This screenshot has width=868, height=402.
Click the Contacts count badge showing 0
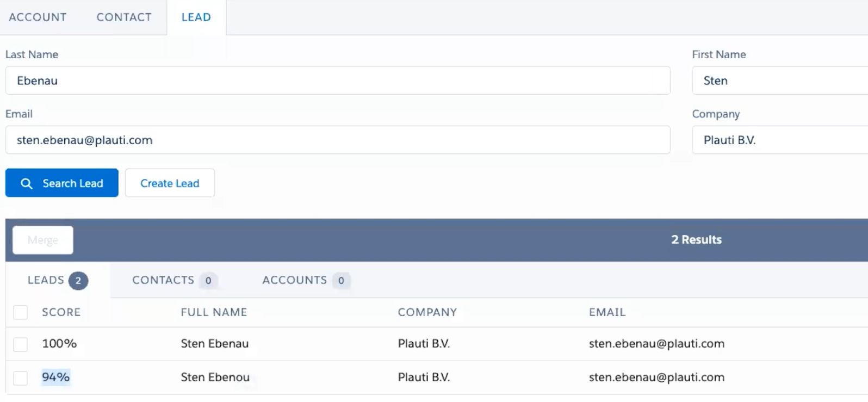[x=208, y=281]
